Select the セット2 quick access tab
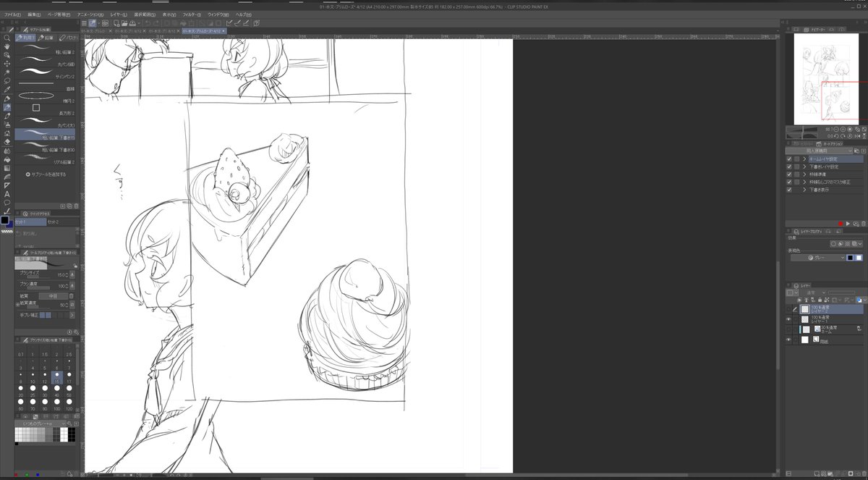Image resolution: width=868 pixels, height=480 pixels. [x=61, y=222]
